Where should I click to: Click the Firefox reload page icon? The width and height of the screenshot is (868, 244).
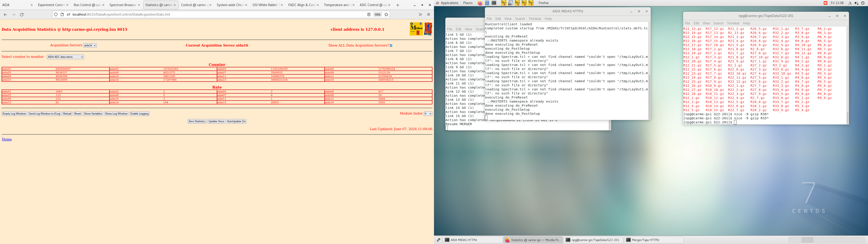pos(22,14)
